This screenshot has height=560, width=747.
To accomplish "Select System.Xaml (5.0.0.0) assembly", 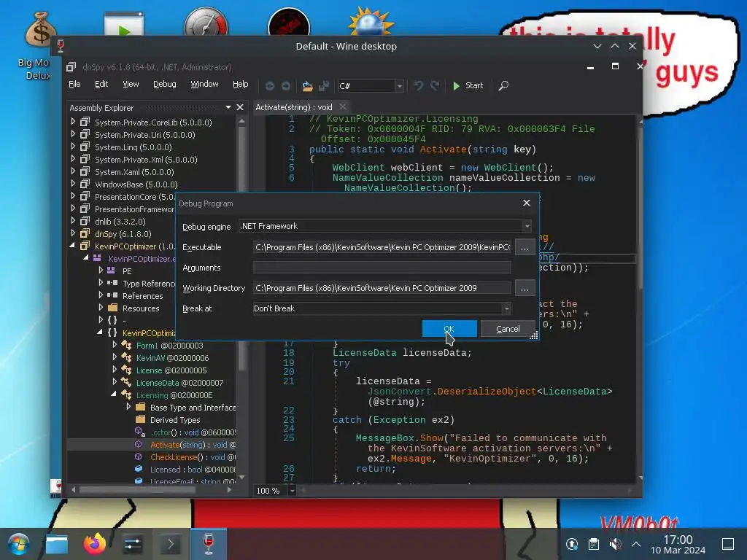I will point(134,172).
